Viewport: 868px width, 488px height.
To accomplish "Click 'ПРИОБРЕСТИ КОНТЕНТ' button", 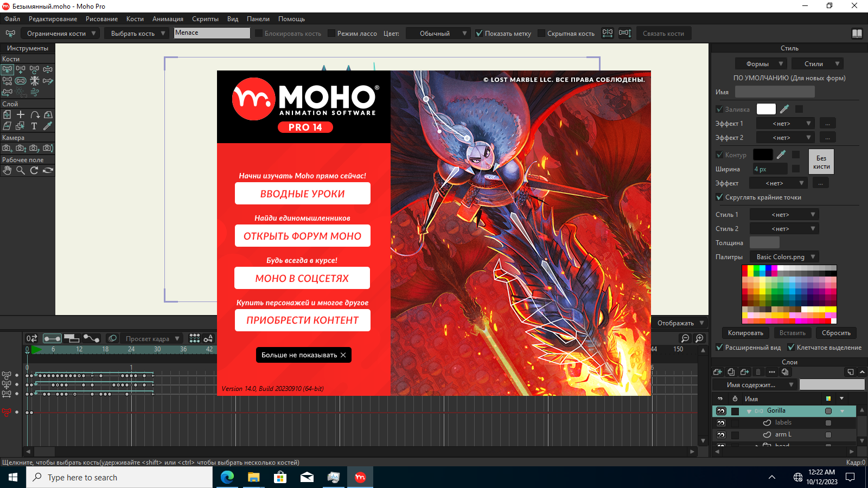I will tap(303, 320).
